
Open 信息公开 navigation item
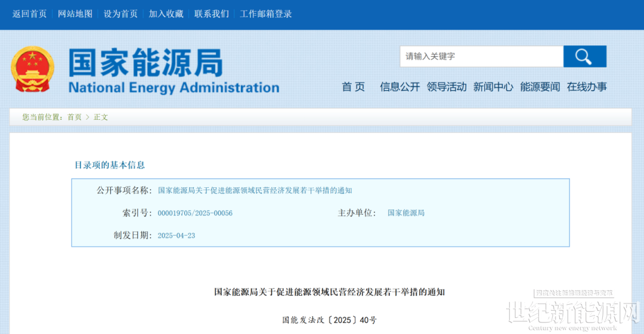point(400,86)
